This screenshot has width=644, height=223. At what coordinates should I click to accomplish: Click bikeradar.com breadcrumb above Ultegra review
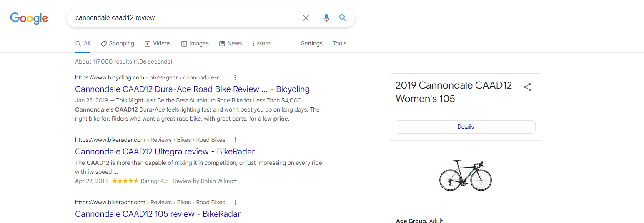[x=150, y=140]
